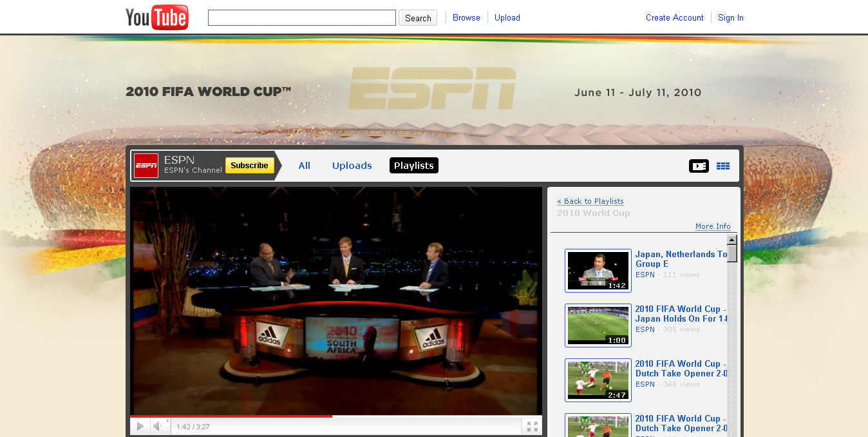The height and width of the screenshot is (437, 868).
Task: Click the 1:42 / 3:27 time display
Action: click(193, 427)
